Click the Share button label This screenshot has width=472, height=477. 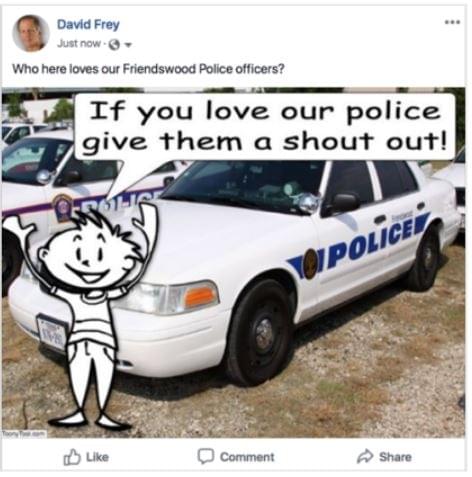pos(395,457)
